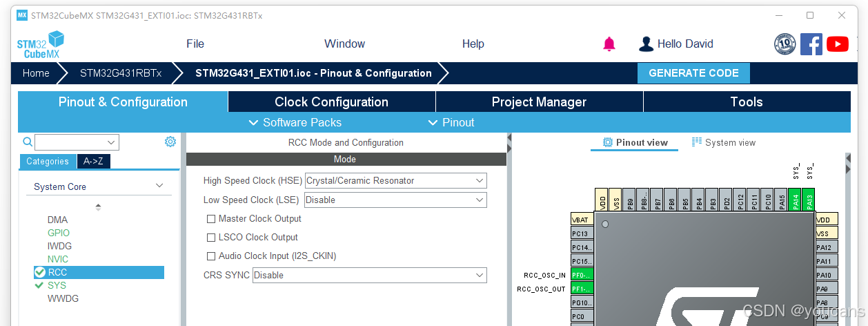Click the small sort arrows under System Core
868x326 pixels.
pos(98,207)
